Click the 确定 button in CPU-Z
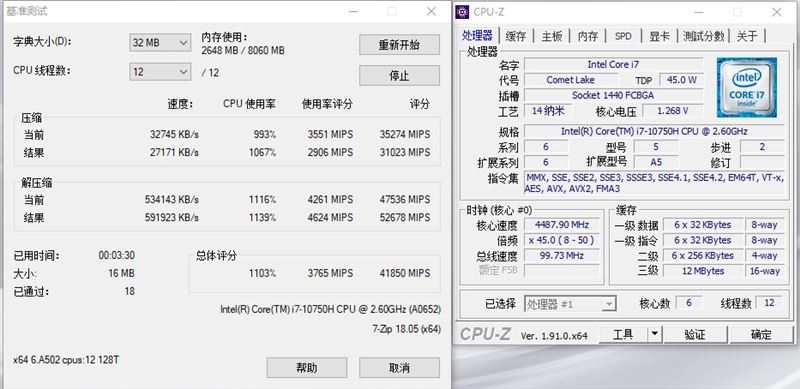800x389 pixels. [761, 335]
